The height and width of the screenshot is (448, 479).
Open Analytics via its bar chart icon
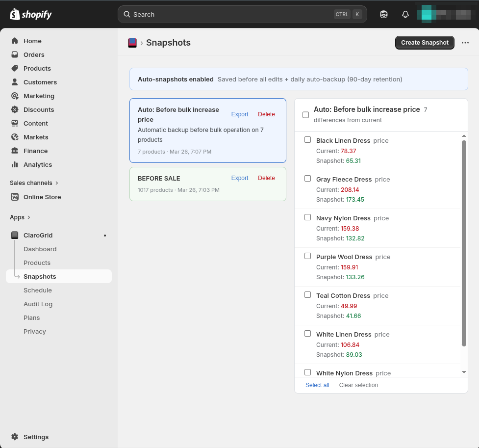pos(15,164)
